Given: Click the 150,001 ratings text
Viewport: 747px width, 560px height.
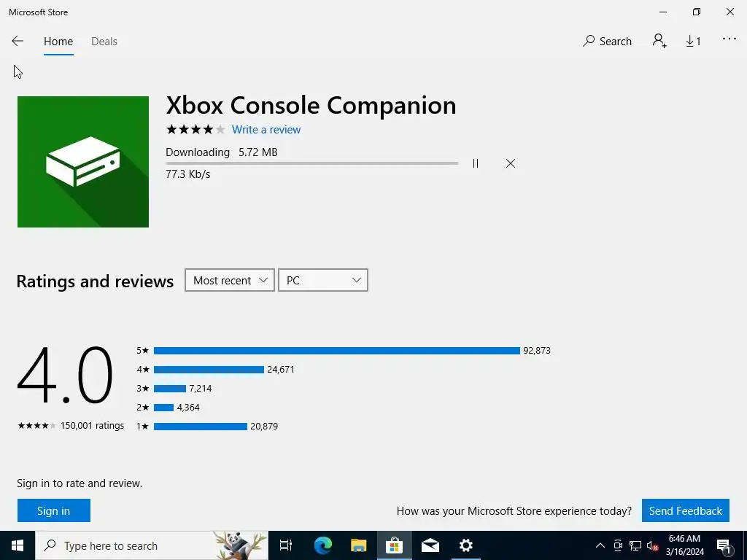Looking at the screenshot, I should coord(92,426).
